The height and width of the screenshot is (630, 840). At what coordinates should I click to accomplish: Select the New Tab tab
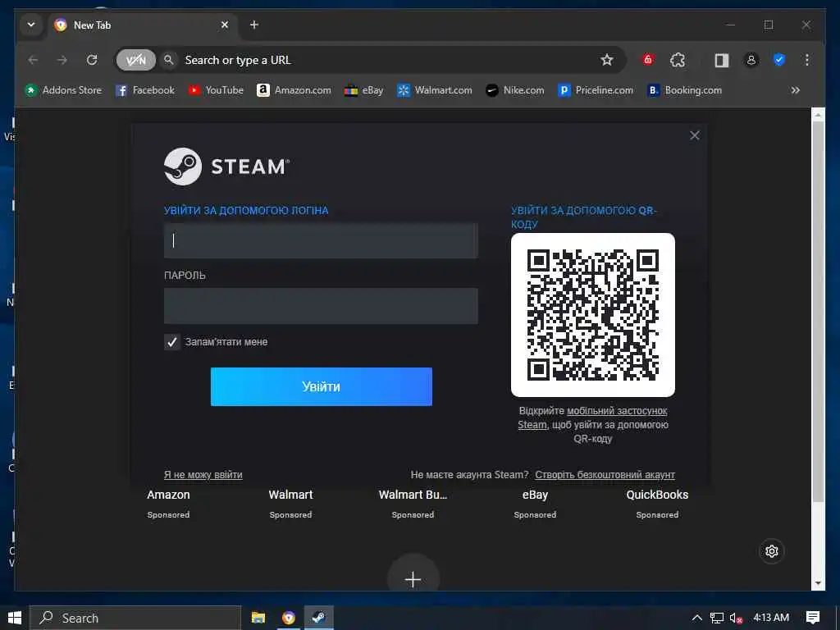[143, 25]
